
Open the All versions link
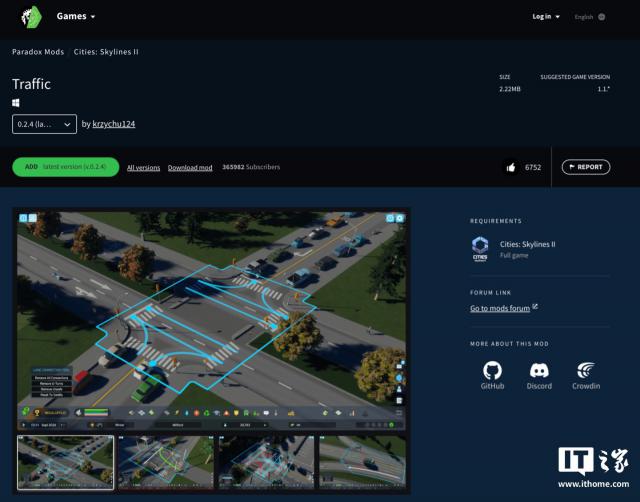pos(143,168)
